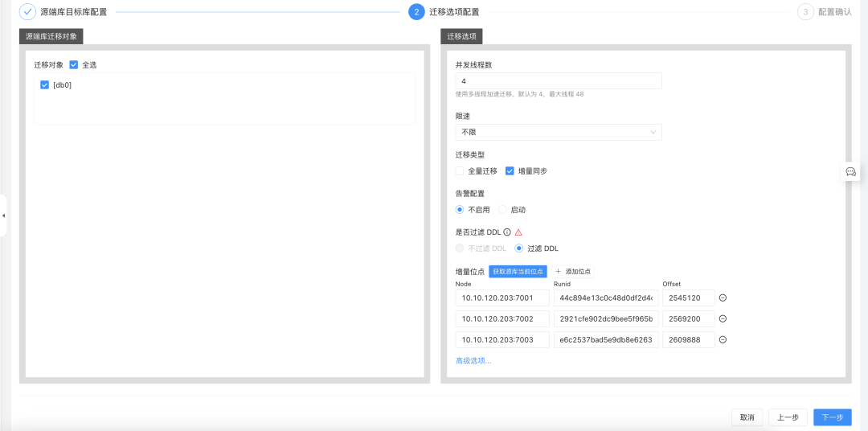
Task: Select the 启动 alert radio button
Action: pos(502,210)
